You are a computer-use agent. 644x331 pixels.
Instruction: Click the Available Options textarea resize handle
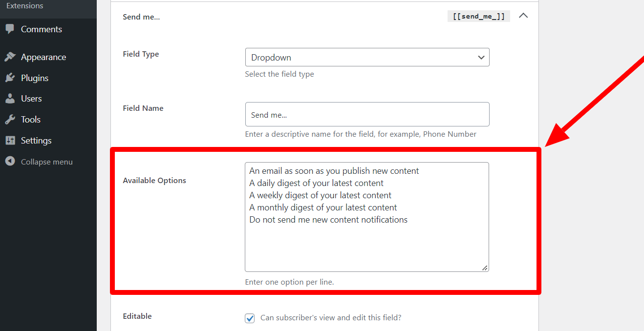click(485, 268)
